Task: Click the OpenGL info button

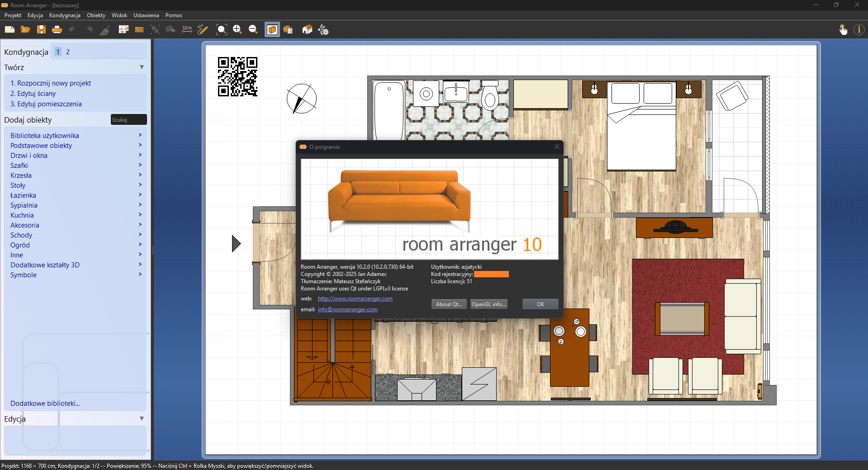Action: [489, 304]
